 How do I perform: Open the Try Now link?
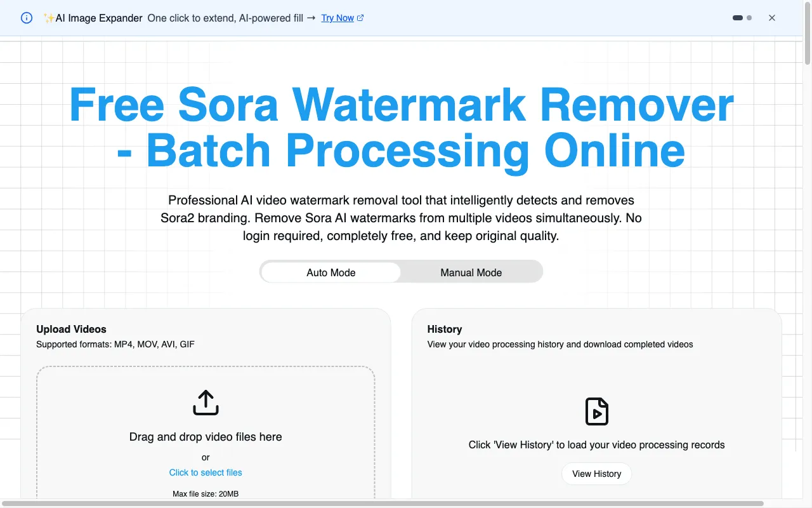click(x=337, y=18)
